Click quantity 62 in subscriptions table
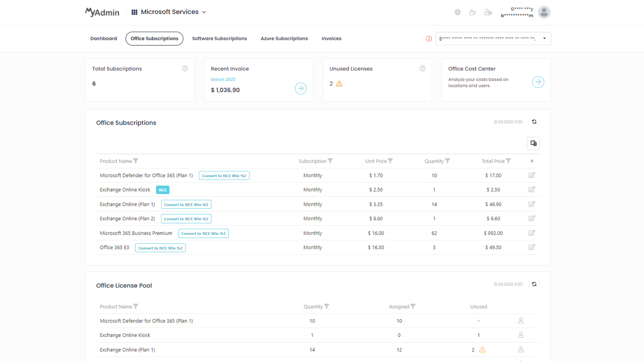The image size is (644, 362). pos(434,233)
